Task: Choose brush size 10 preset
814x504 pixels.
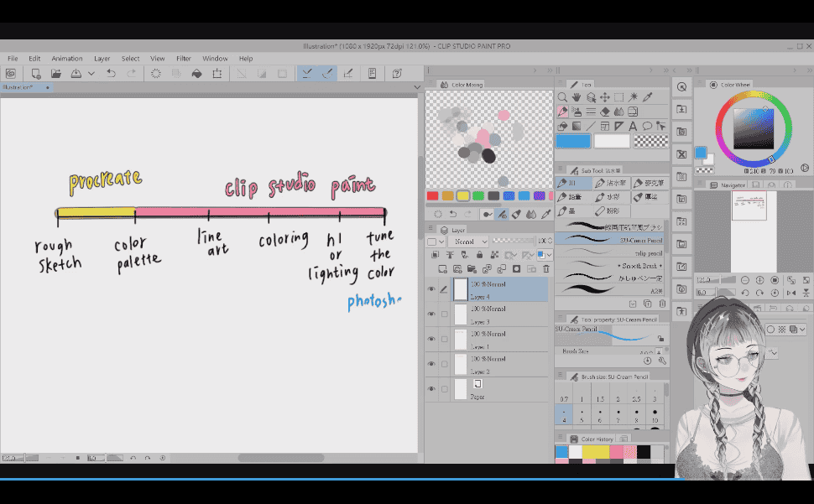Action: (655, 416)
